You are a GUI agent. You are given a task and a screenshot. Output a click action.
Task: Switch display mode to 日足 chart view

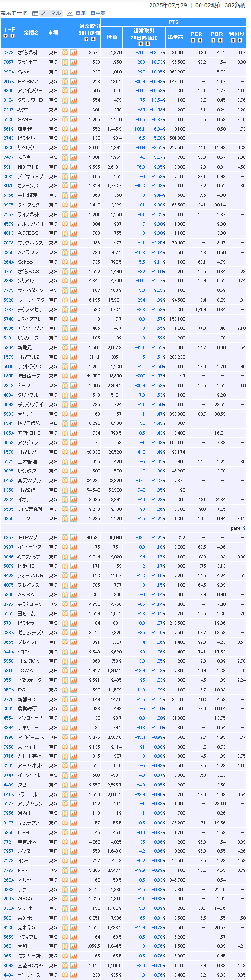point(80,13)
